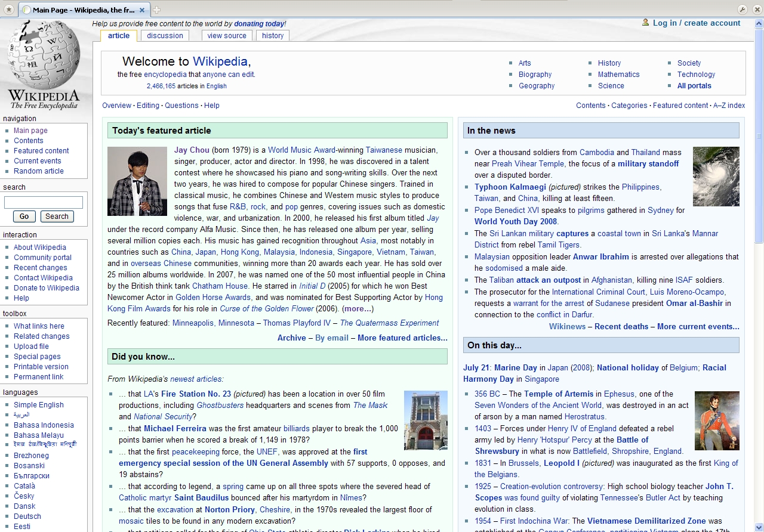Open the Jay Chou article link
The height and width of the screenshot is (532, 764).
point(192,150)
